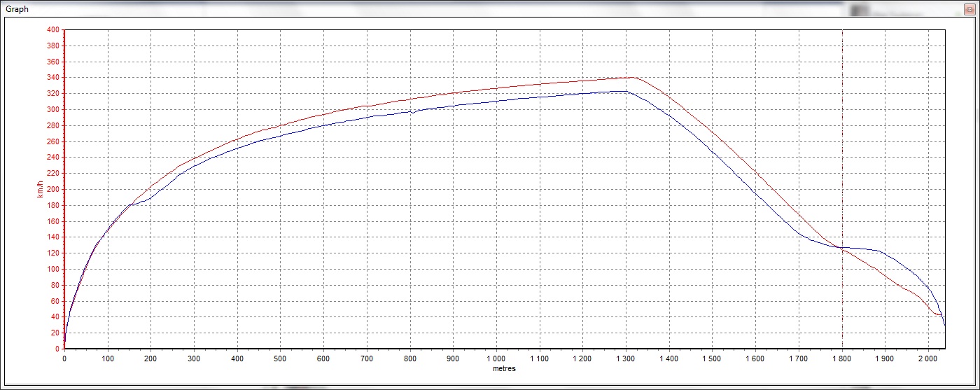Click the y-axis value "80"
Screen dimensions: 980x390
coord(55,285)
